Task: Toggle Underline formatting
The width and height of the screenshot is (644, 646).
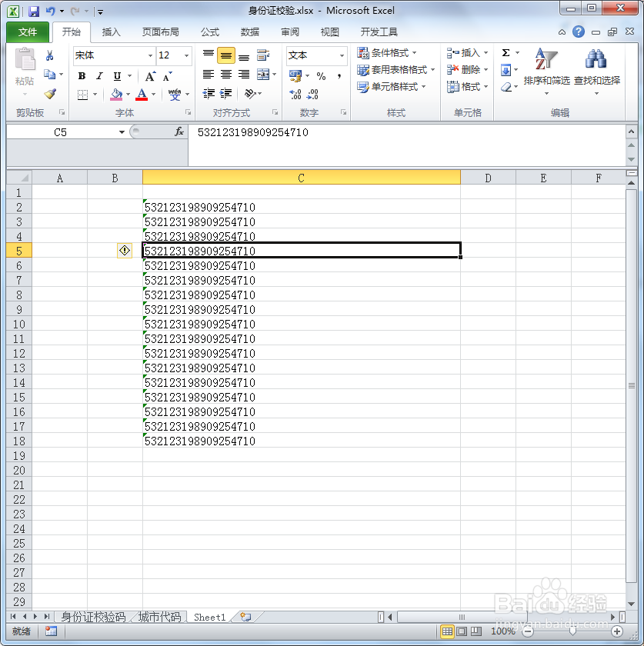Action: pyautogui.click(x=117, y=76)
